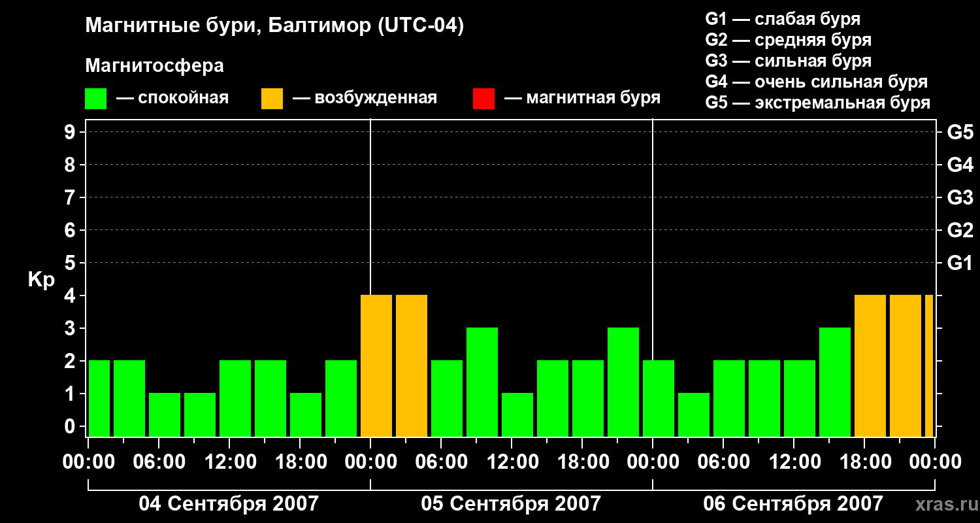Click the green 00:00–03:00 bar on 06 Сентября
Screen dimensions: 980x523
[659, 398]
